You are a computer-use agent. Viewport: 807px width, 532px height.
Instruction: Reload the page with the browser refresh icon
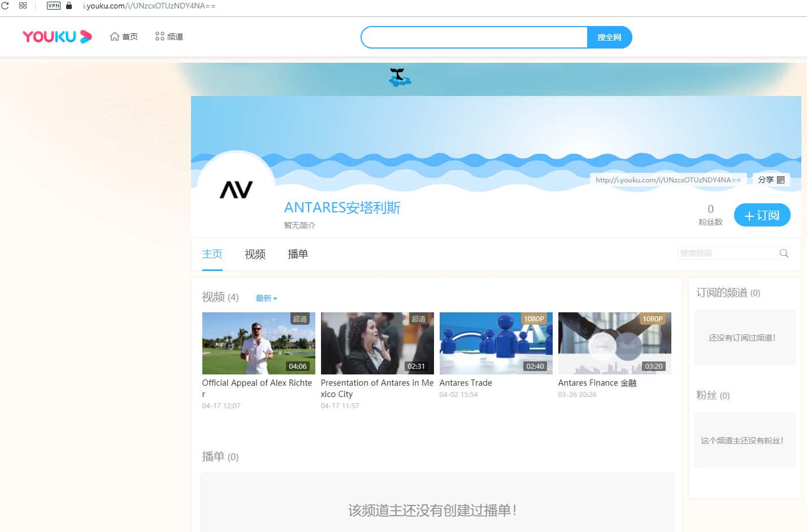5,6
